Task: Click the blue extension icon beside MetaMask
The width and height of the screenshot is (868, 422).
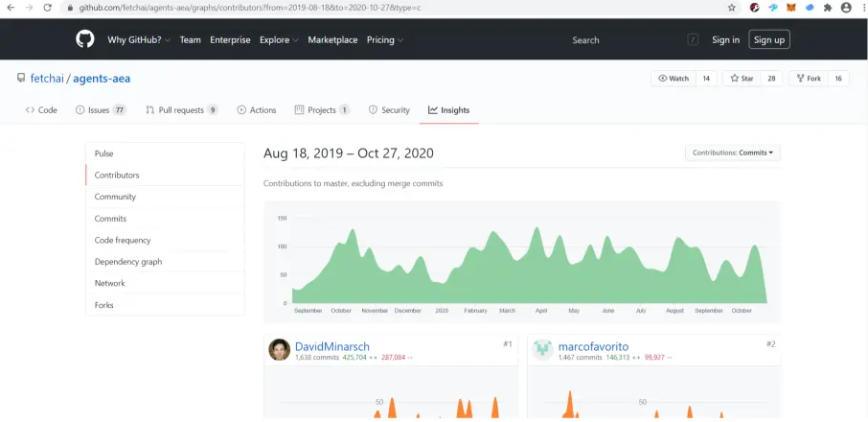Action: [x=810, y=8]
